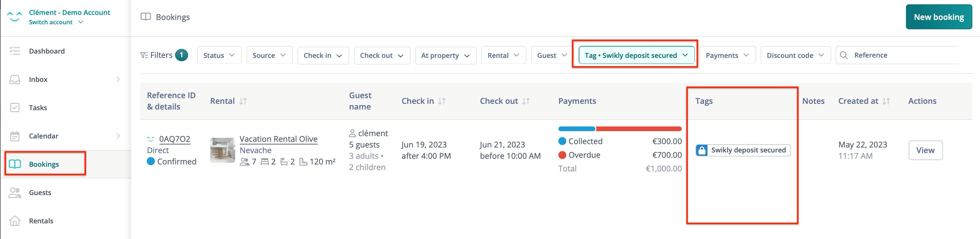Click the direct booking icon beside 0AQ7O2

coord(151,139)
